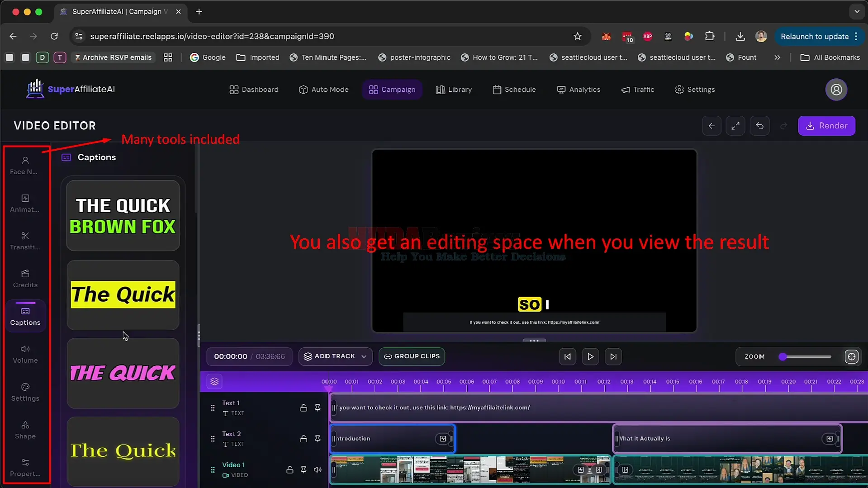This screenshot has height=488, width=868.
Task: Open the All Bookmarks folder
Action: coord(830,57)
